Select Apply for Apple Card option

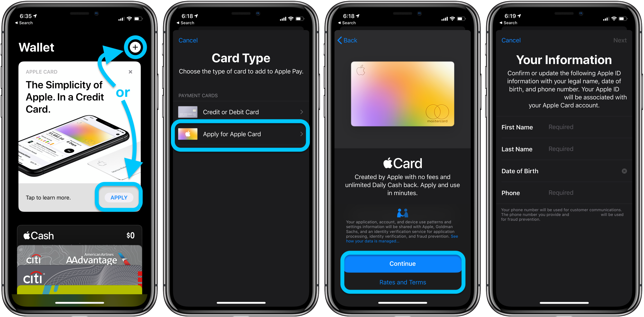242,134
